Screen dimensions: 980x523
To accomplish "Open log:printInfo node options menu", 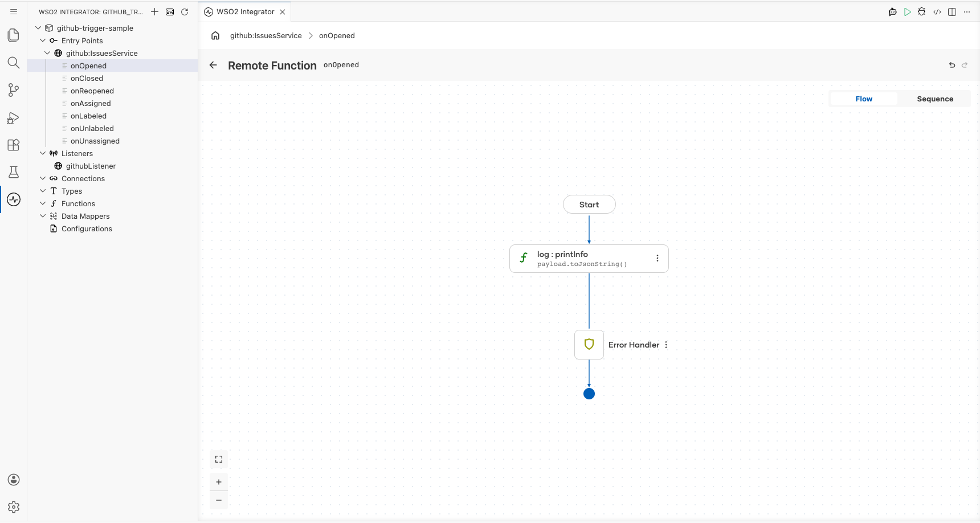I will tap(658, 258).
